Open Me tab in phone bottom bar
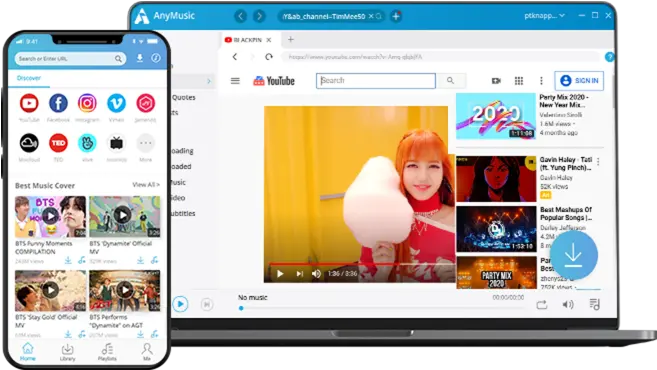Viewport: 657px width, 370px height. (x=147, y=352)
